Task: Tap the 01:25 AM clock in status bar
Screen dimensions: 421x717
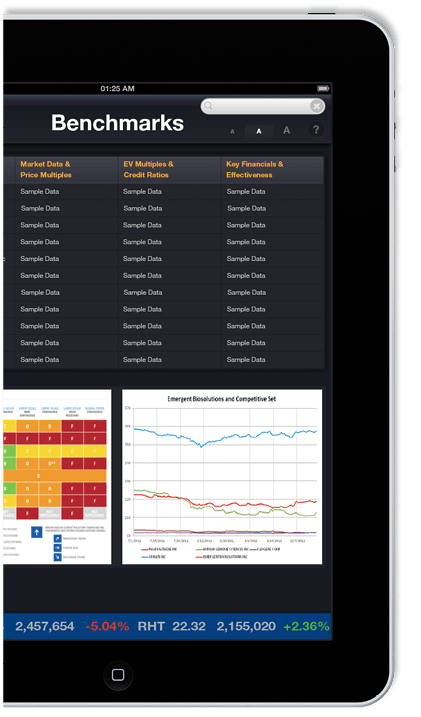Action: 117,88
